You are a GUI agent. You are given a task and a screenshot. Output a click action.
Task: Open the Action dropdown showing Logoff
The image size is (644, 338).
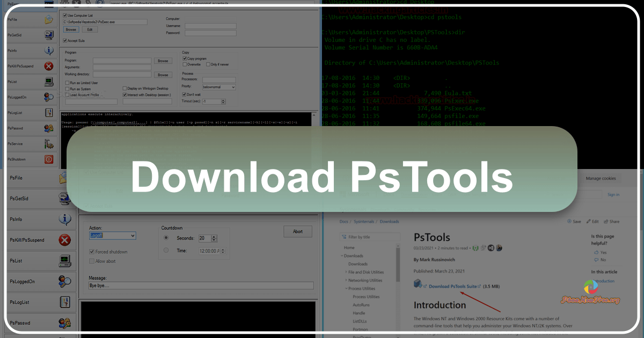[x=112, y=235]
